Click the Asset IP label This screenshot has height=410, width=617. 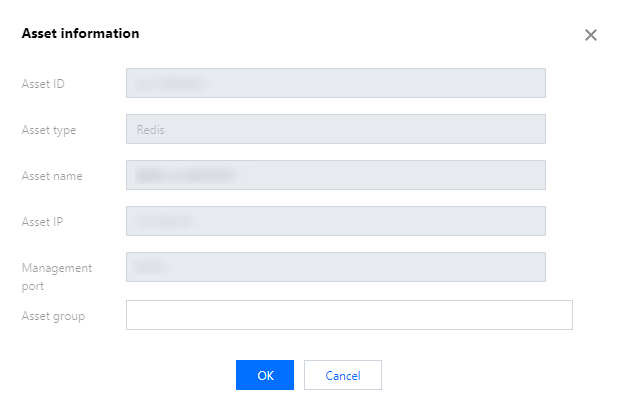pos(44,221)
